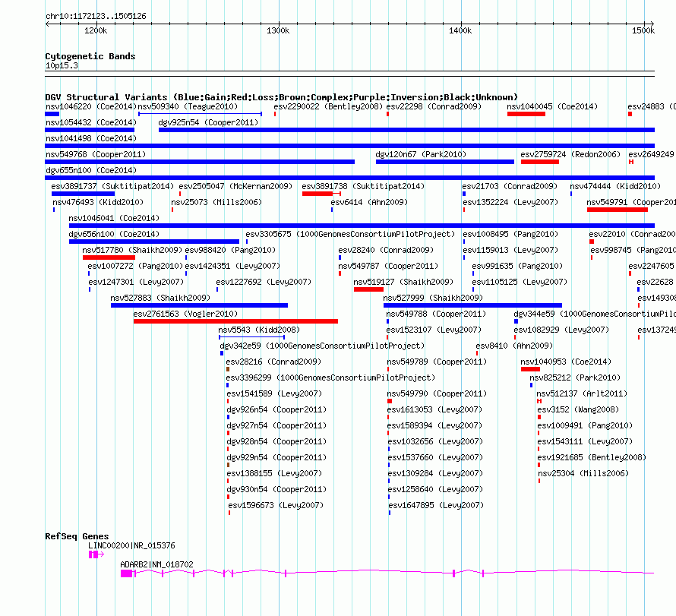Image resolution: width=676 pixels, height=616 pixels.
Task: Select ADARB2's large magenta first exon block
Action: coord(126,573)
